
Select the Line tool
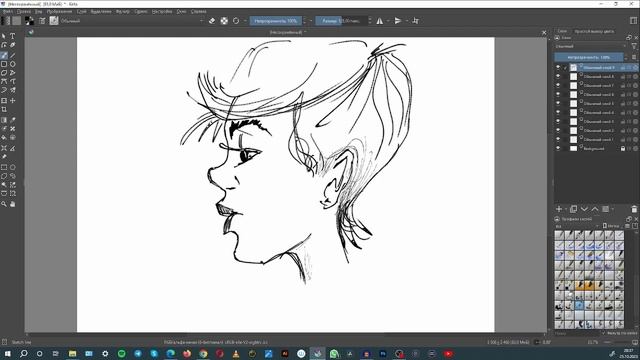pyautogui.click(x=13, y=55)
